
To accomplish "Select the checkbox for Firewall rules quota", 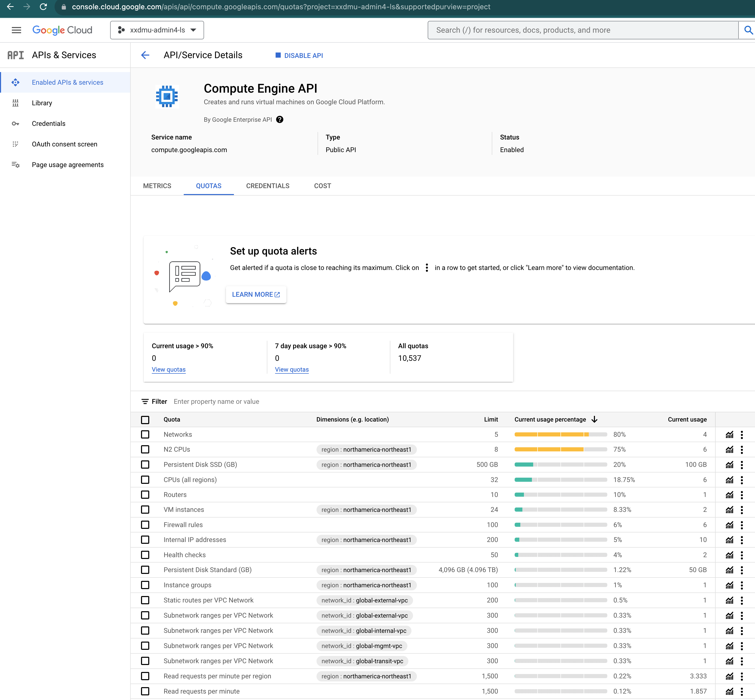I will pyautogui.click(x=145, y=525).
